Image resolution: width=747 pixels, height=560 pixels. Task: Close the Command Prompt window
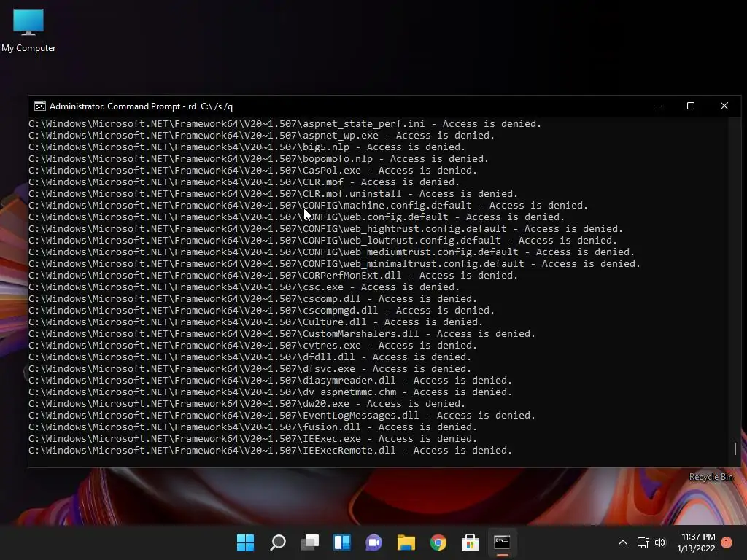724,106
